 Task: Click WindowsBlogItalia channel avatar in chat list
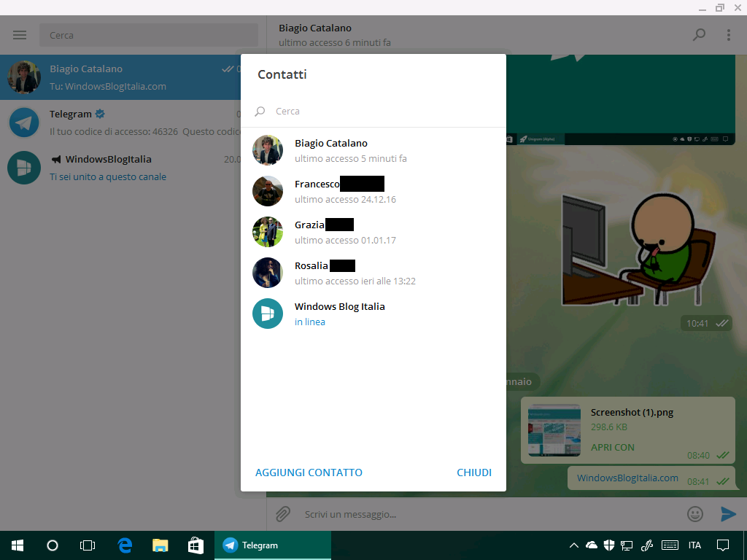tap(24, 168)
